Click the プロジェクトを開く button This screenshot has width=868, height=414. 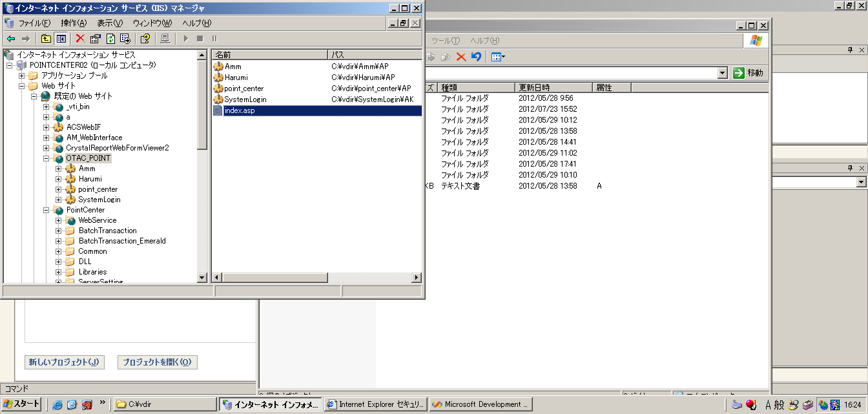(x=157, y=362)
